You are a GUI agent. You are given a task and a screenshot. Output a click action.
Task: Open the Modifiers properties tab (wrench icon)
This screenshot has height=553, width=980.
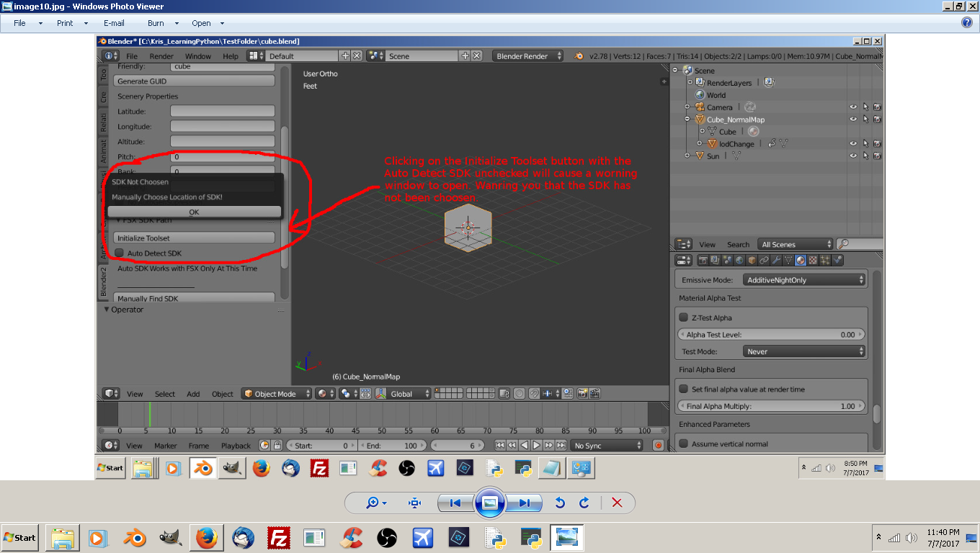coord(776,261)
